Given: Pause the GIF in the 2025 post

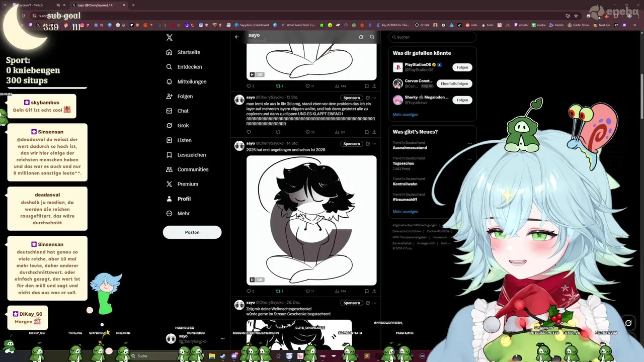Looking at the screenshot, I should [x=253, y=280].
